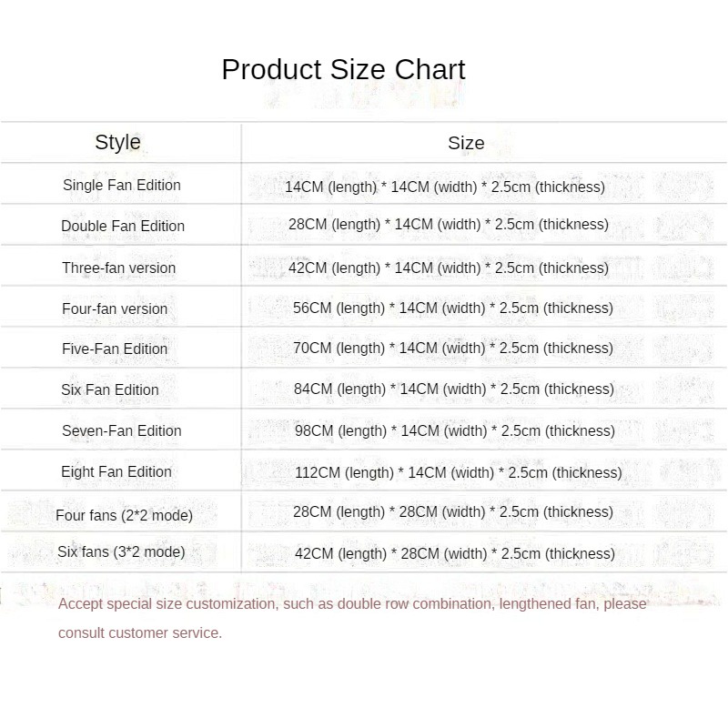Click the Eight Fan Edition label

pos(116,471)
